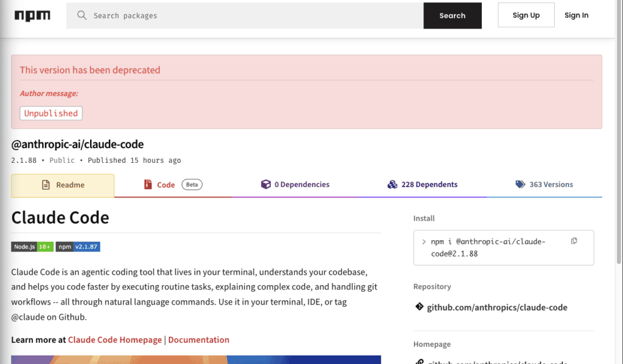Click the cube icon beside 0 Dependencies
This screenshot has height=364, width=623.
coord(266,184)
